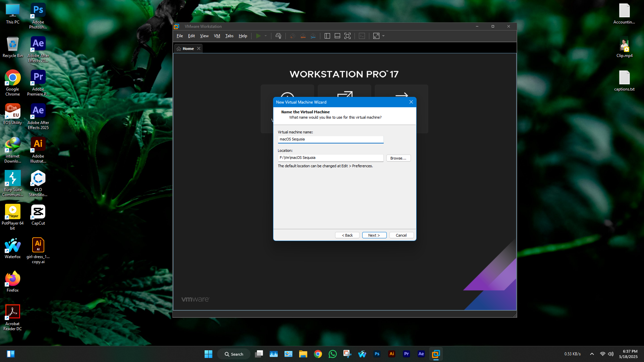The image size is (644, 362).
Task: Expand the power options dropdown arrow
Action: tap(266, 36)
